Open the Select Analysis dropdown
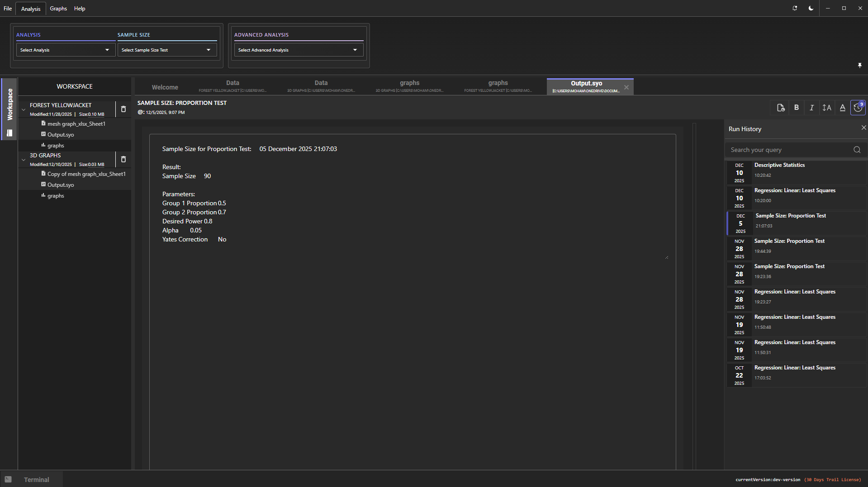This screenshot has height=487, width=868. (x=66, y=50)
